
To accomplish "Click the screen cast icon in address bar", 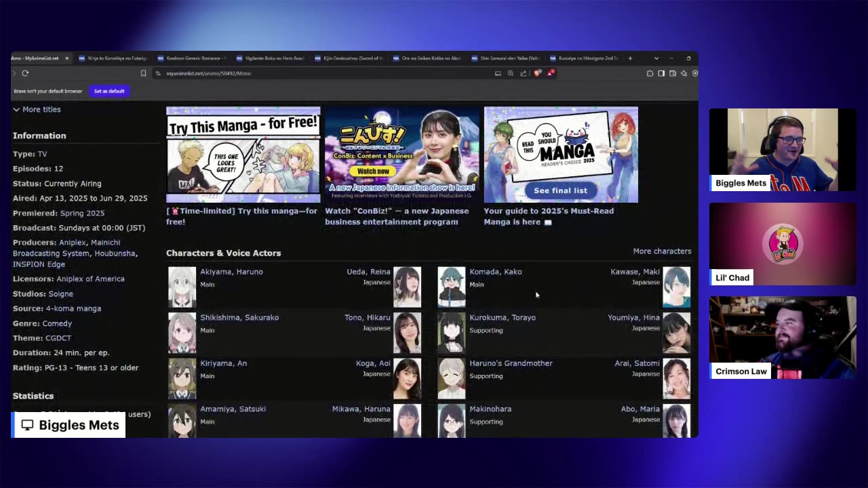I will tap(498, 73).
